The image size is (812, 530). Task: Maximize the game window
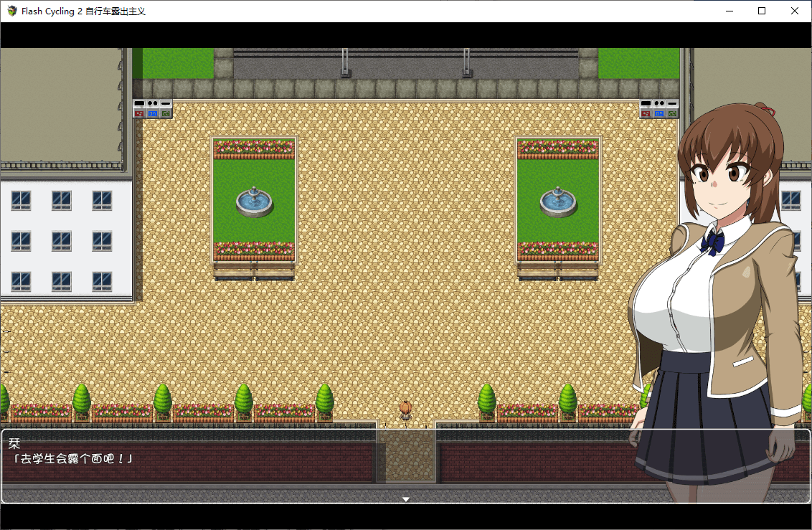pos(762,11)
